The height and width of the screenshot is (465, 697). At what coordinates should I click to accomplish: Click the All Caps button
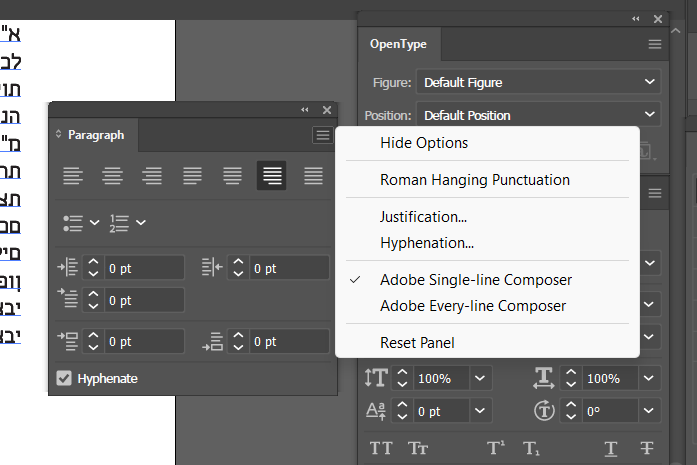381,448
